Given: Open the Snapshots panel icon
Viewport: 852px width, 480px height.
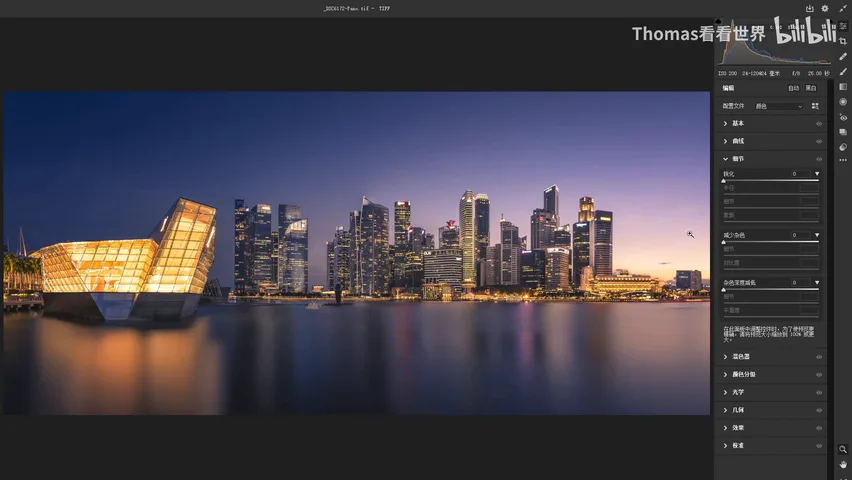Looking at the screenshot, I should [843, 132].
